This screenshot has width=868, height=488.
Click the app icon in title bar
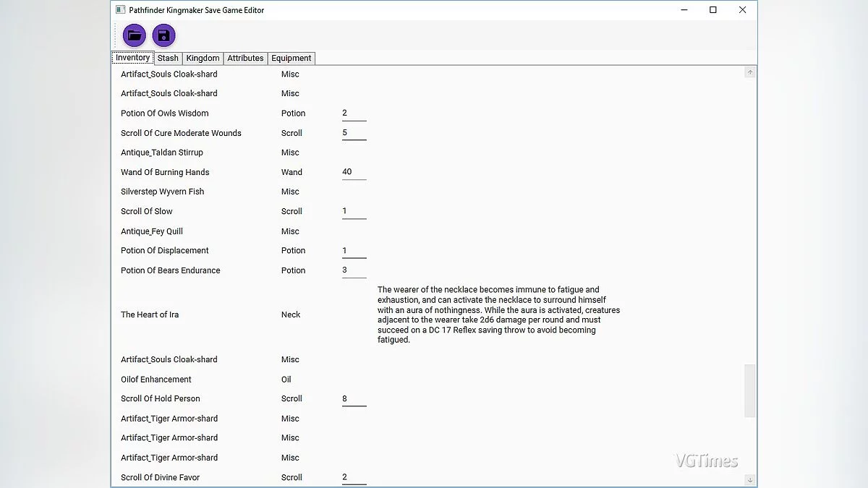pyautogui.click(x=121, y=10)
